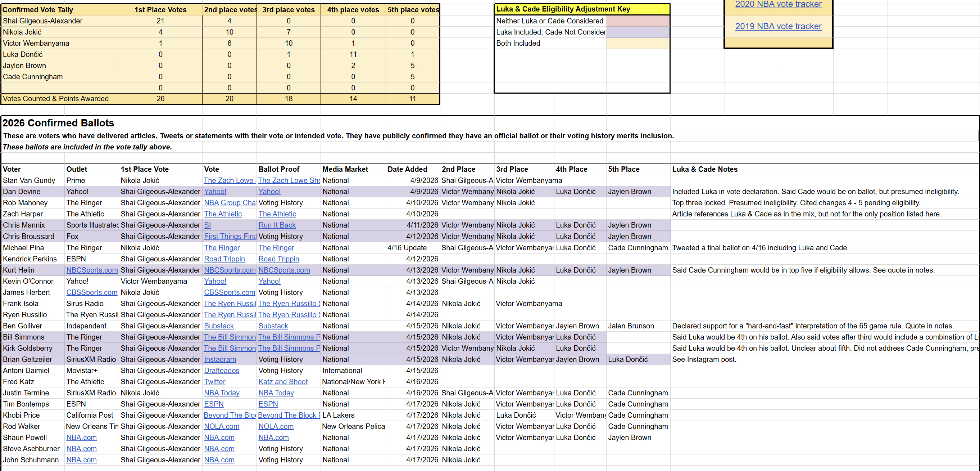Select the 2026 Confirmed Ballots heading cell
This screenshot has width=980, height=471.
[x=58, y=123]
